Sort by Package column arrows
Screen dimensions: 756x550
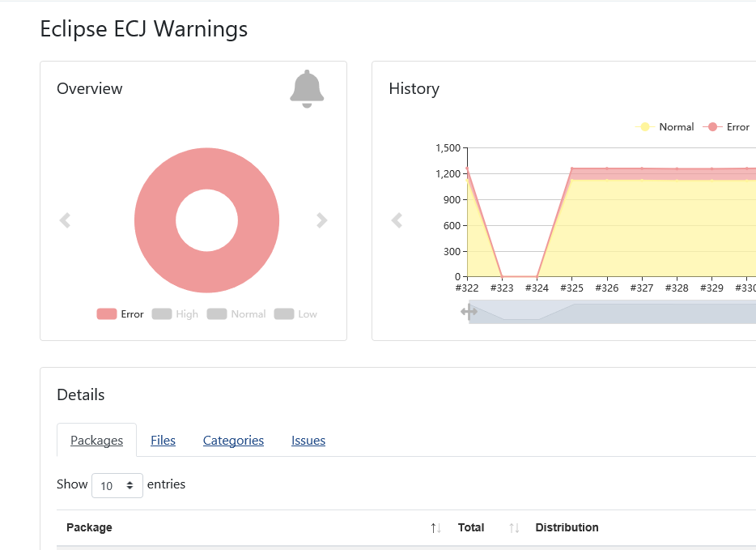(435, 528)
